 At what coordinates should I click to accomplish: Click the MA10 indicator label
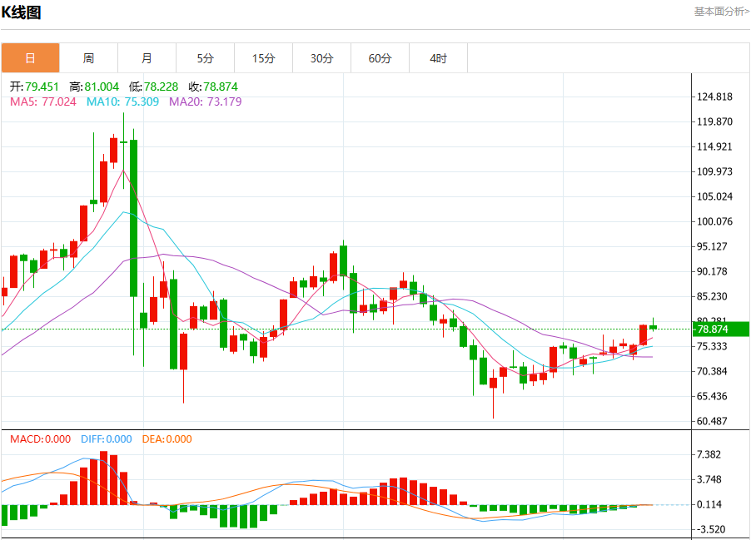point(122,102)
